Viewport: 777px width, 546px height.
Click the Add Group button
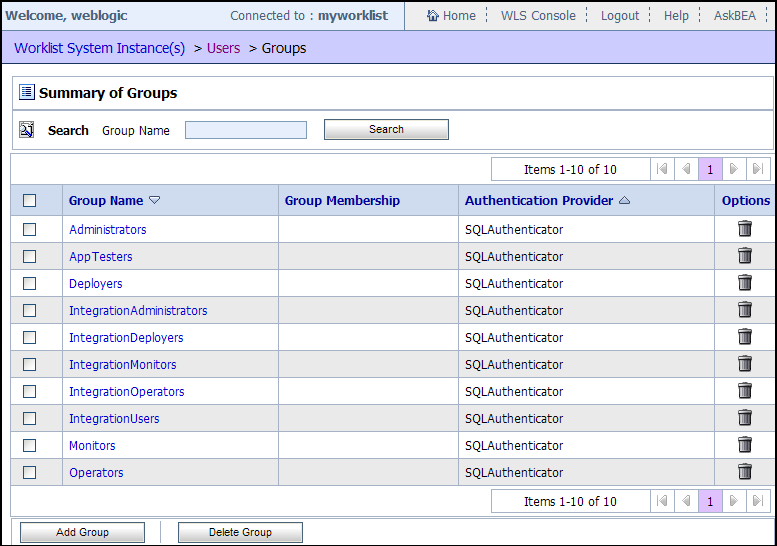coord(82,532)
